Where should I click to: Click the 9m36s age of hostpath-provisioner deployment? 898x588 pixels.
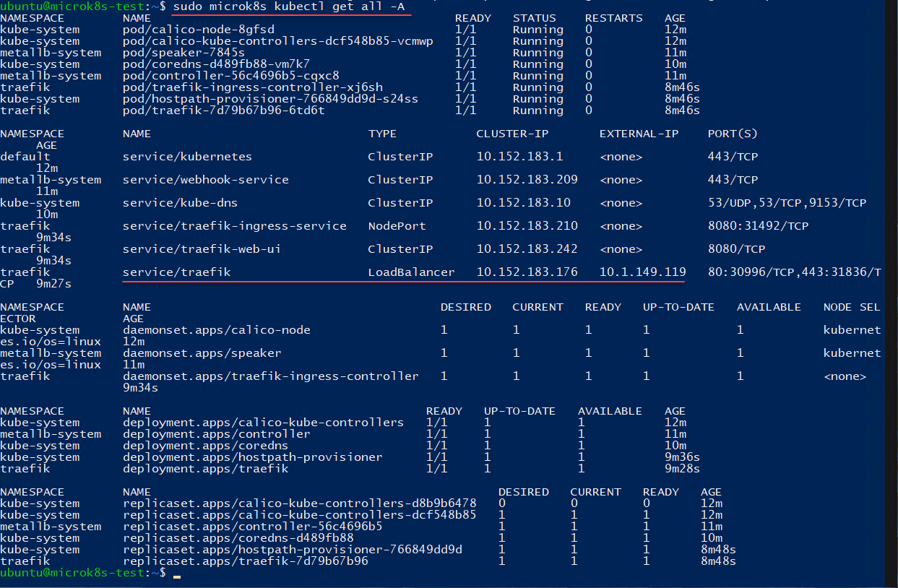coord(683,457)
